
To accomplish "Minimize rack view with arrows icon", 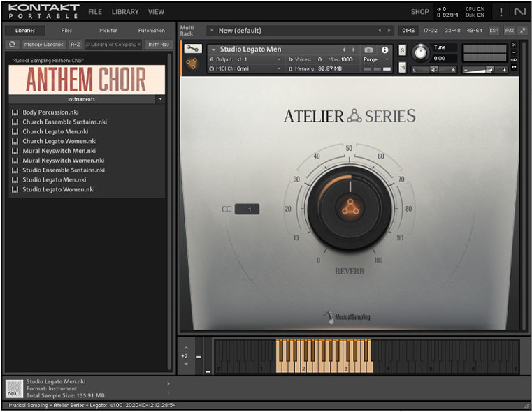I will (522, 31).
